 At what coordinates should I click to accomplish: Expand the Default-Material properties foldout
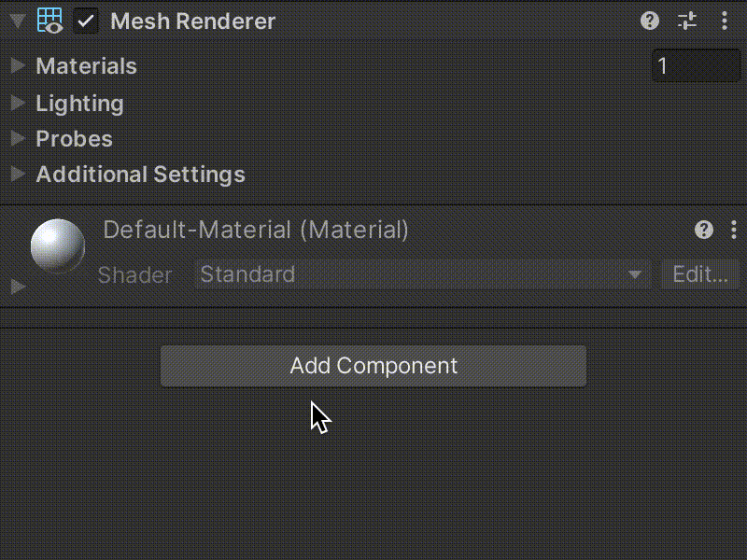(17, 287)
